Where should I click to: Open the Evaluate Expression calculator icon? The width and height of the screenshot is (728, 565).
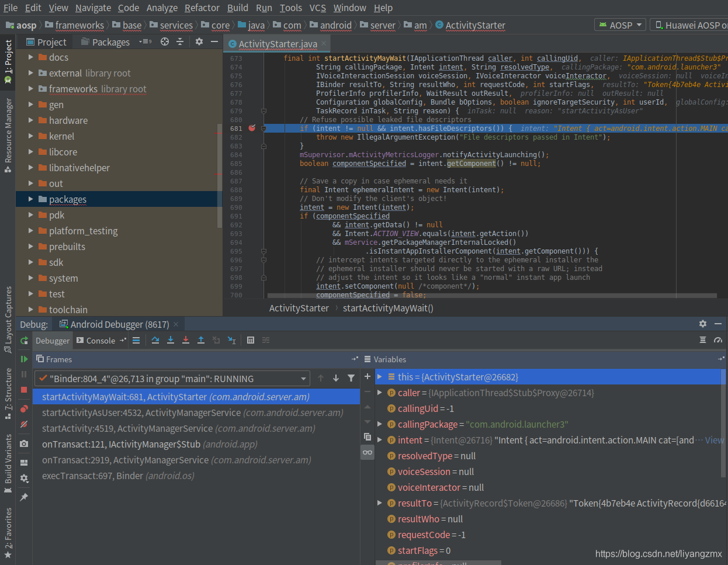(250, 341)
